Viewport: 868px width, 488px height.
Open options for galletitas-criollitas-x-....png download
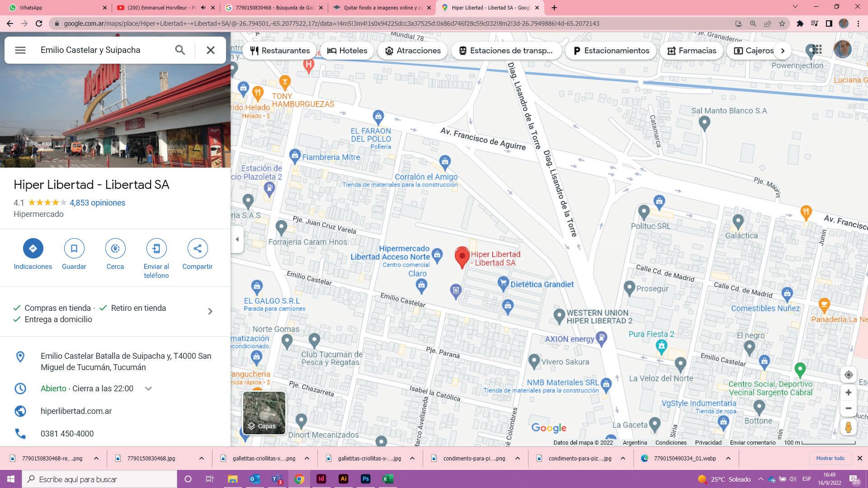tap(307, 458)
